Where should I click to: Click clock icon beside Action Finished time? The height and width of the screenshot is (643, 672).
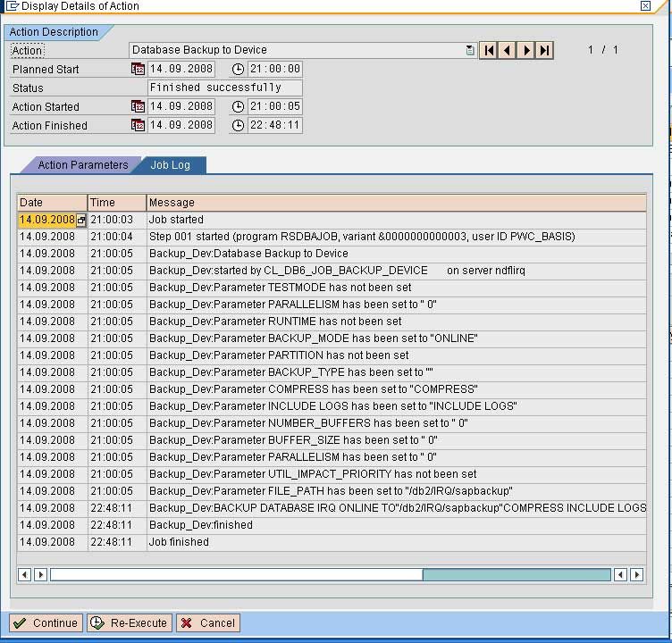[238, 126]
